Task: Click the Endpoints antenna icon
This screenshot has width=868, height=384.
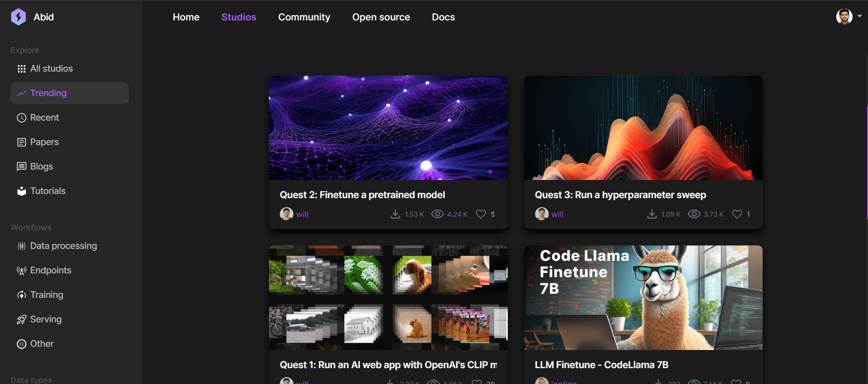Action: coord(21,271)
